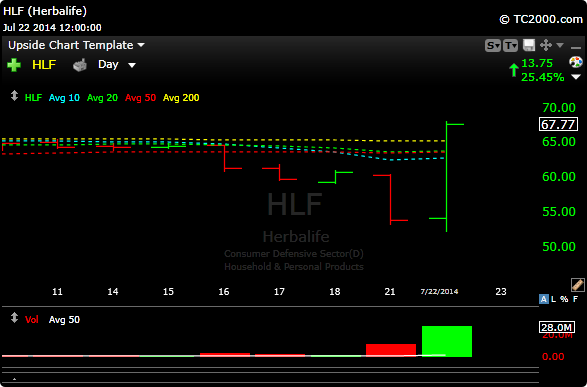Select the HLF price plot legend
Viewport: 587px width, 387px height.
click(x=33, y=98)
